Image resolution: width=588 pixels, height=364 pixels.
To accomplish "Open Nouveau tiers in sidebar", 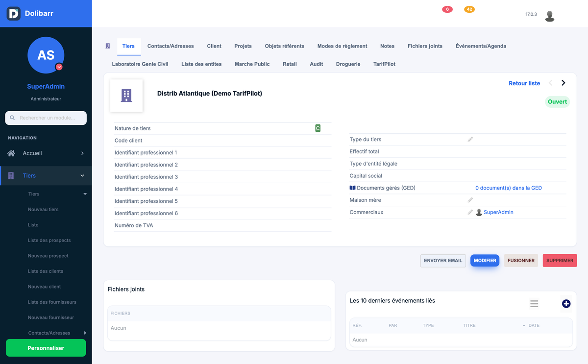I will click(x=43, y=210).
